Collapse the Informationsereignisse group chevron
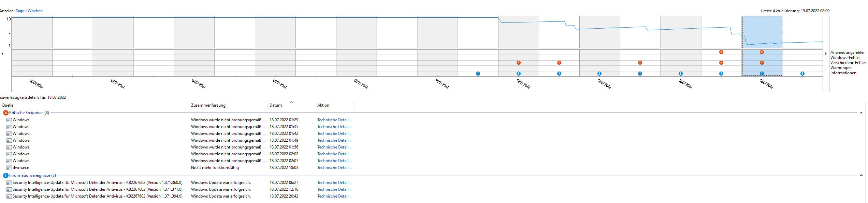This screenshot has height=203, width=868. (x=861, y=175)
